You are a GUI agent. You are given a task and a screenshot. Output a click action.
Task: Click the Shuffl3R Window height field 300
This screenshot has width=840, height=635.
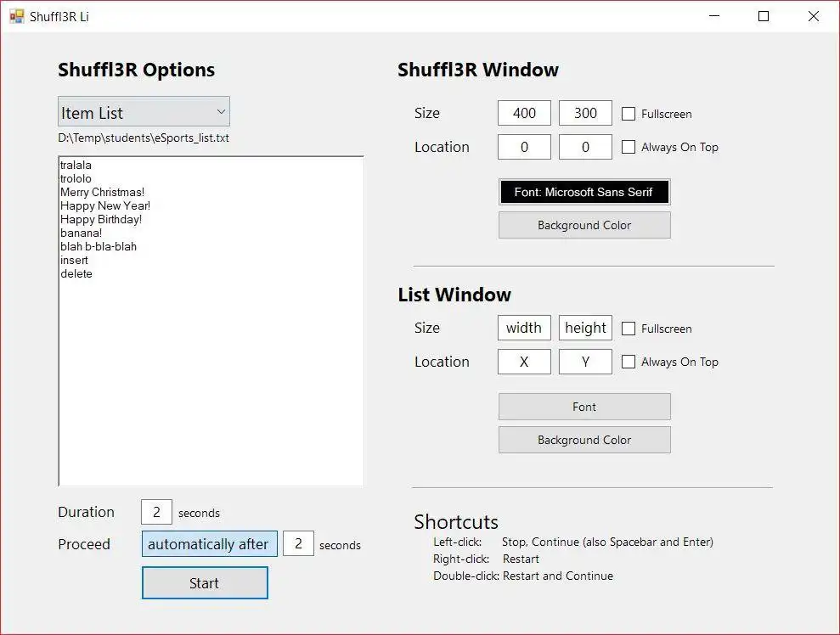tap(585, 113)
